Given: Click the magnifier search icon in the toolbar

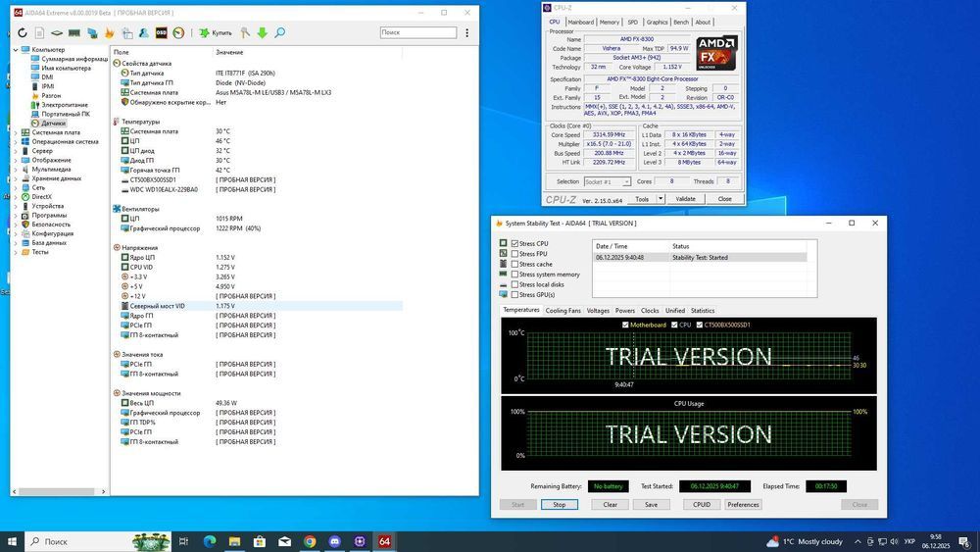Looking at the screenshot, I should point(280,33).
